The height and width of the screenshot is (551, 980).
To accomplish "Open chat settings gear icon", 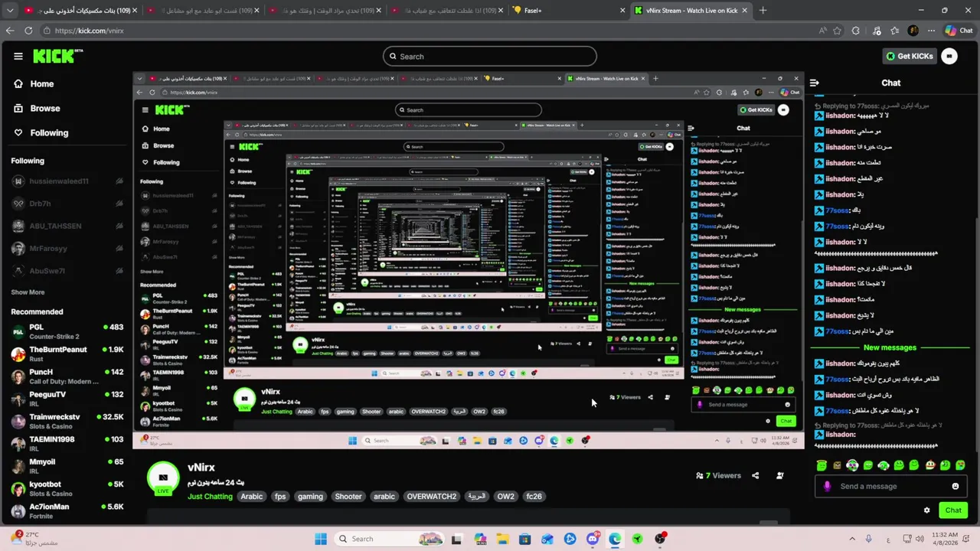I will point(926,510).
